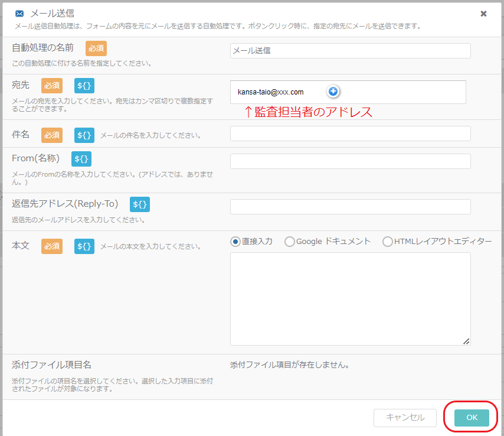Insert a variable with ${} next to 本文
504x436 pixels.
click(84, 246)
